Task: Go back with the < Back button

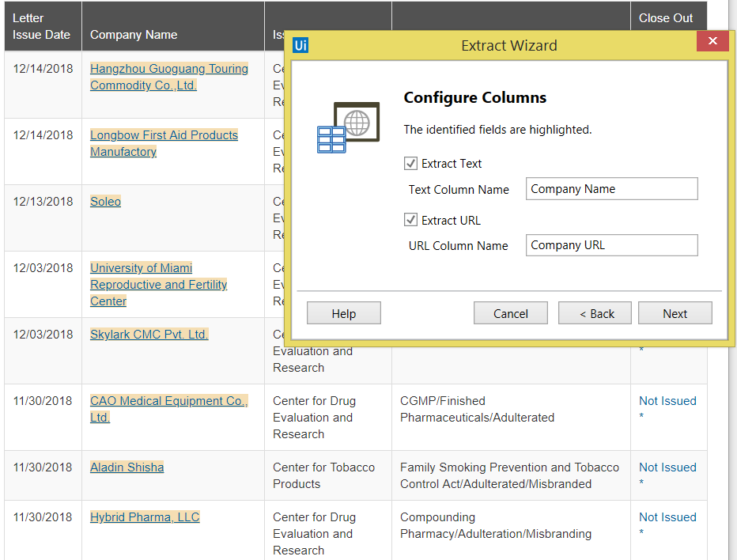Action: click(595, 313)
